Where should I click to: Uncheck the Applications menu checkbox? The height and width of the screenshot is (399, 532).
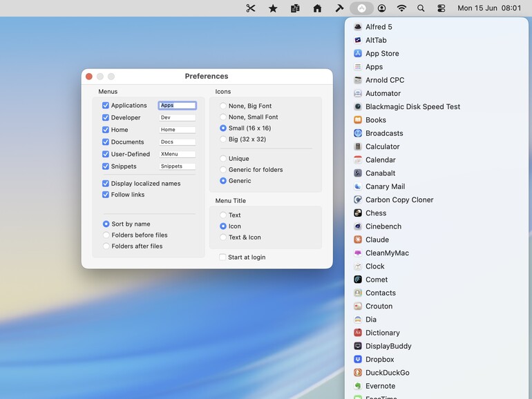[x=106, y=106]
